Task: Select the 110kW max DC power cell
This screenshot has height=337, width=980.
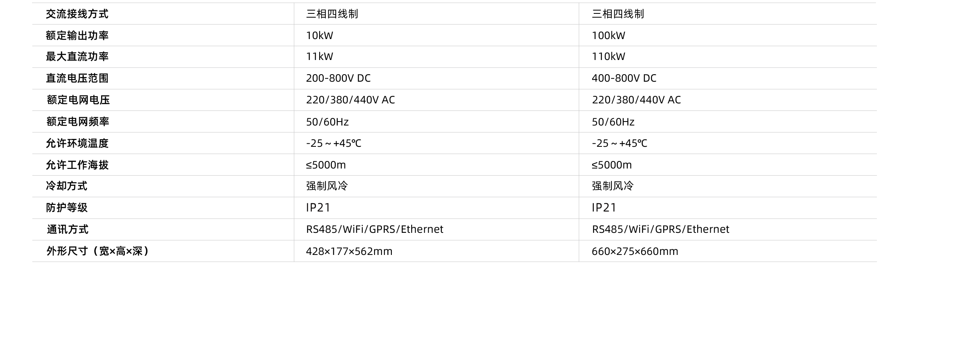Action: coord(608,57)
